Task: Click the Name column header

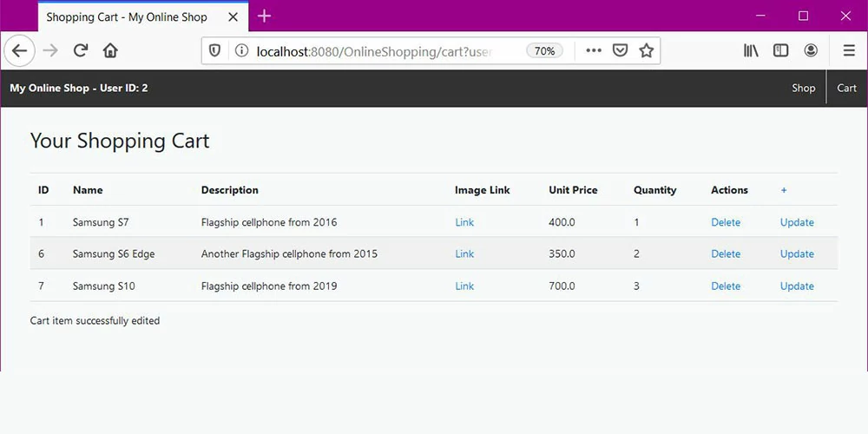Action: point(88,190)
